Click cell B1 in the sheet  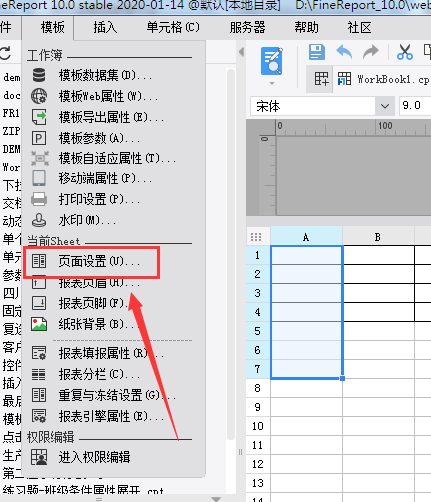379,255
